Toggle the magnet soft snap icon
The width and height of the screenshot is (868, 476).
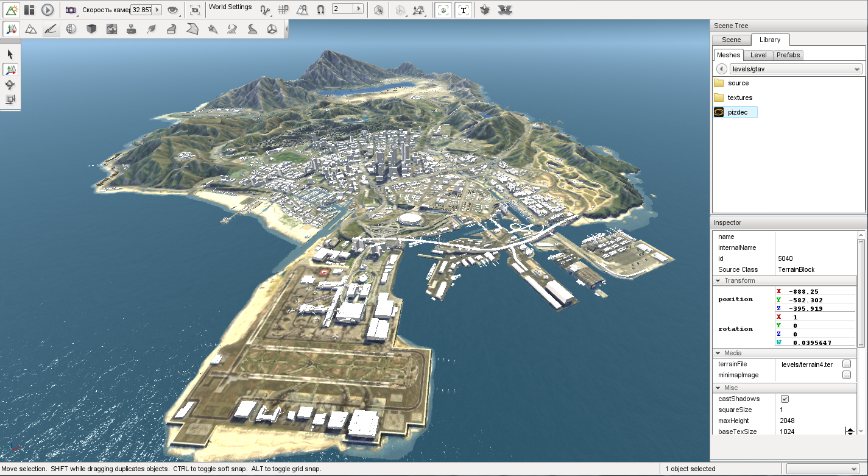[320, 10]
